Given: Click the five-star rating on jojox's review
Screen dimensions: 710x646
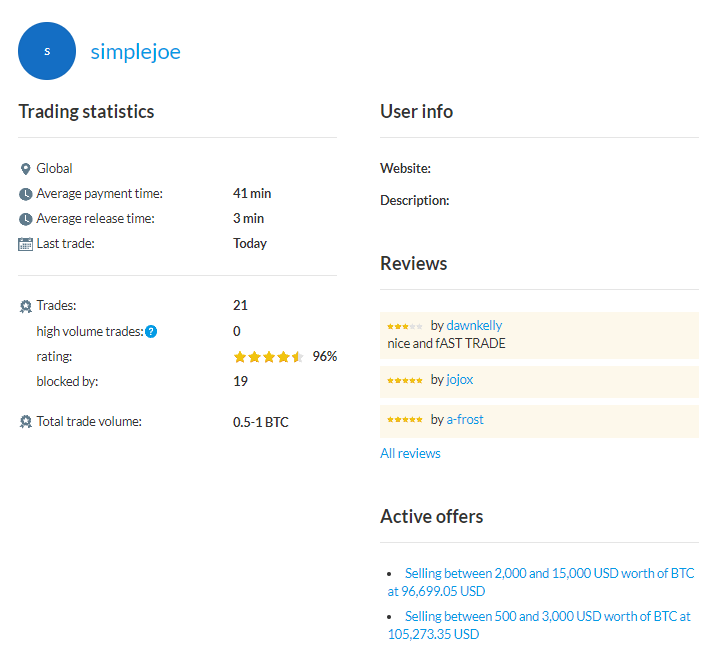Looking at the screenshot, I should (405, 380).
